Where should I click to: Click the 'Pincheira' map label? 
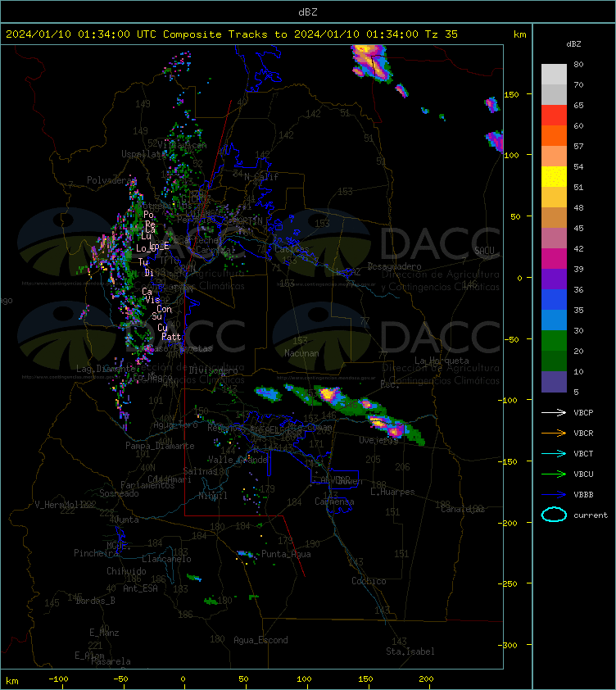[x=96, y=553]
